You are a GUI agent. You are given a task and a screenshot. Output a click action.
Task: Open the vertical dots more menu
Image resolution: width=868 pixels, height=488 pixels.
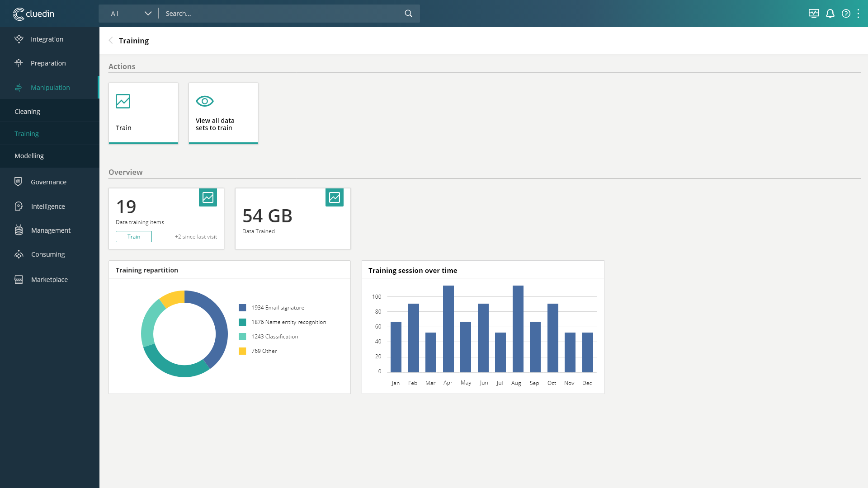coord(858,14)
